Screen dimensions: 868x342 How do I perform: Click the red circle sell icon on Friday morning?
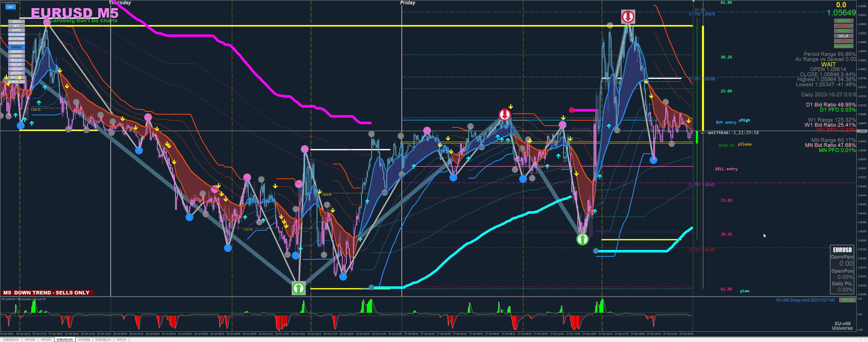[x=504, y=114]
